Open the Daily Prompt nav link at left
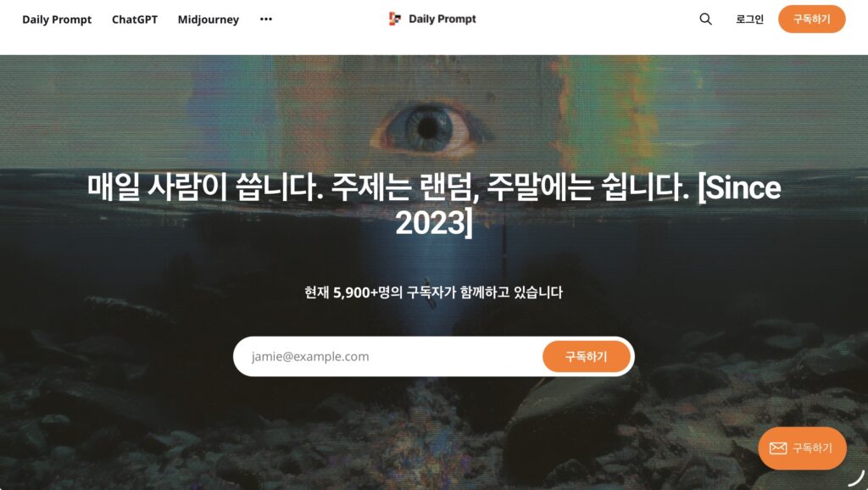The width and height of the screenshot is (868, 490). point(57,19)
